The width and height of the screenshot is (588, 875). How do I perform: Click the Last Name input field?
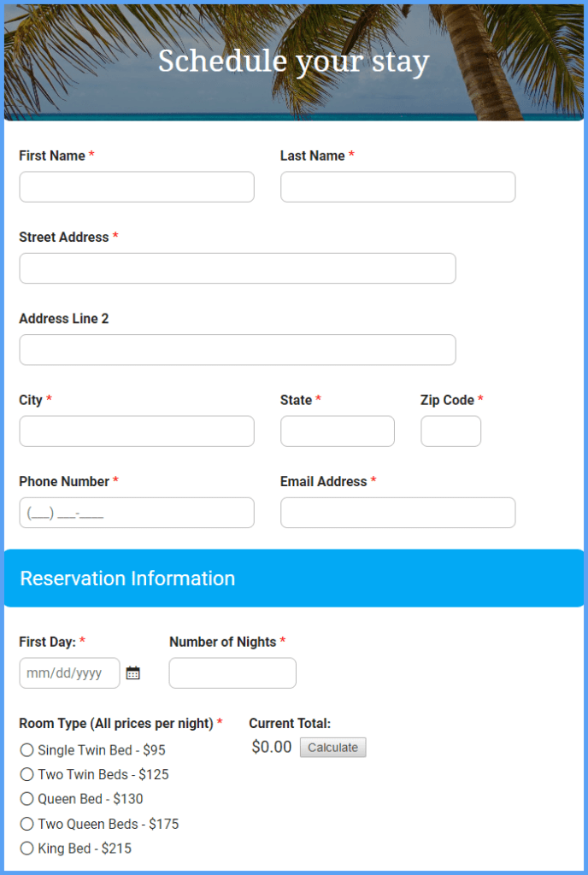397,186
